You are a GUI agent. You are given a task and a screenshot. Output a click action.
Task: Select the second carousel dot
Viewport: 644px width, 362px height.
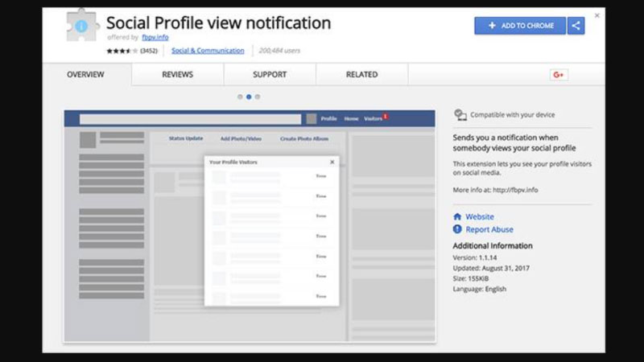click(x=249, y=97)
